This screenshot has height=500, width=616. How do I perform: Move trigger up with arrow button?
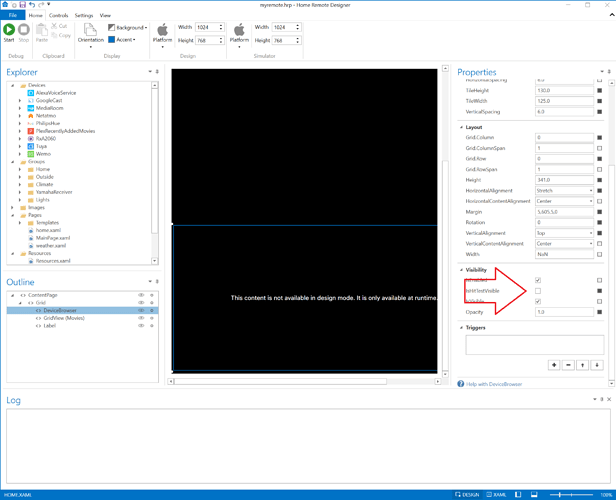pos(583,365)
